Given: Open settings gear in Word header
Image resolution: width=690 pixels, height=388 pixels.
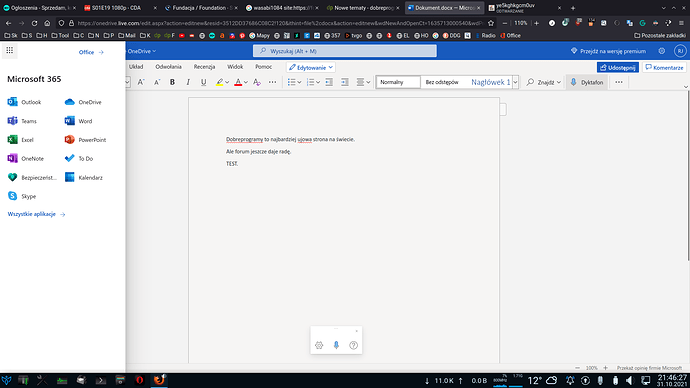Looking at the screenshot, I should click(x=661, y=51).
